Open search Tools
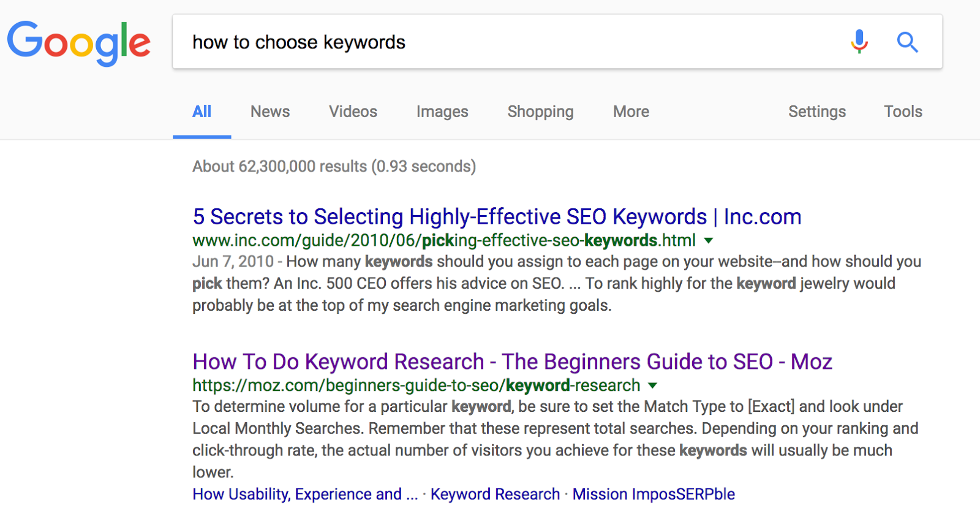The width and height of the screenshot is (980, 524). [903, 112]
